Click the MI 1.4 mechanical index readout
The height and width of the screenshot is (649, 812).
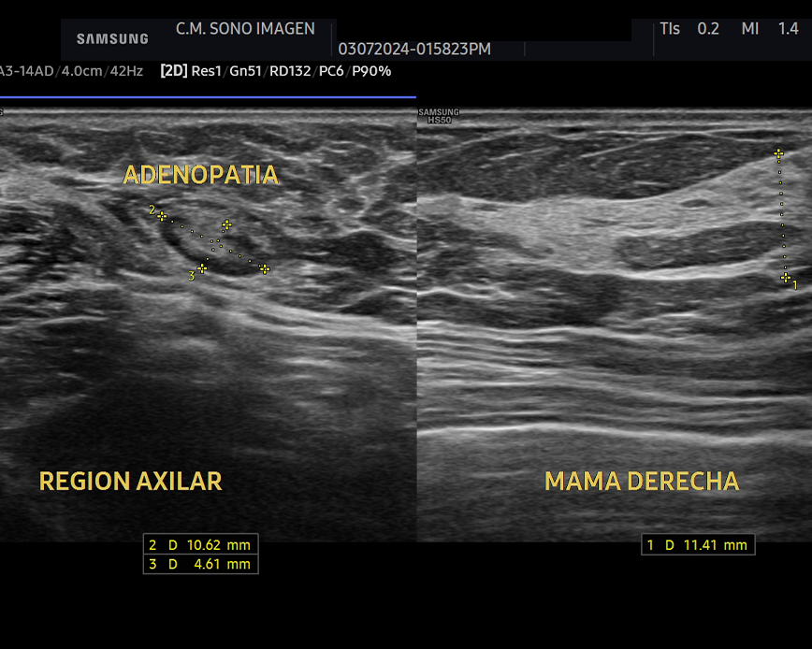(769, 29)
